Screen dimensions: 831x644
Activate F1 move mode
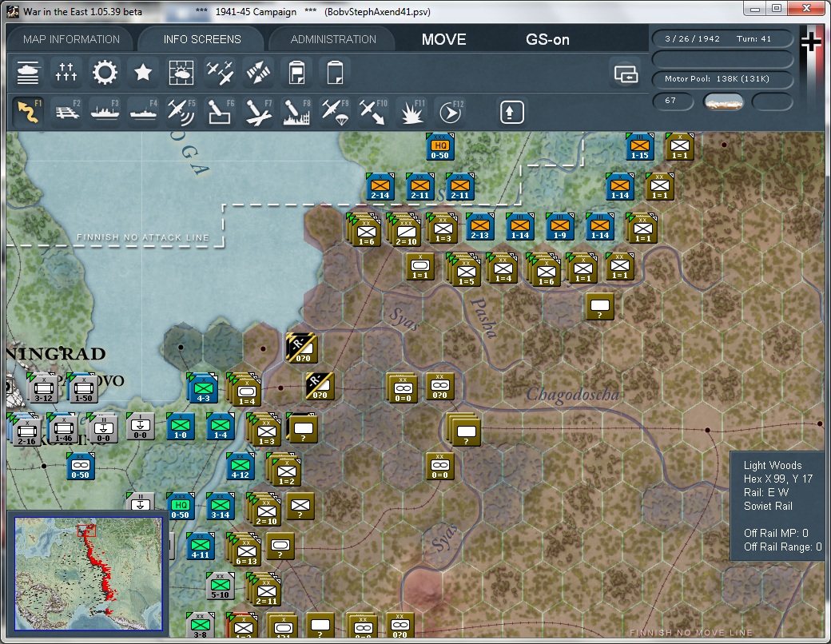pyautogui.click(x=28, y=111)
